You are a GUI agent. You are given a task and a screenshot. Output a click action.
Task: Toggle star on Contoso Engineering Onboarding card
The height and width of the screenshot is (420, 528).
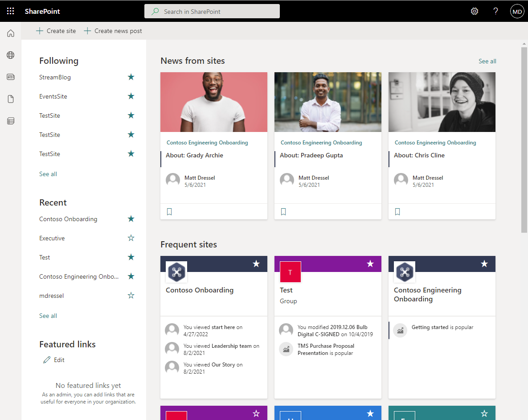tap(484, 264)
